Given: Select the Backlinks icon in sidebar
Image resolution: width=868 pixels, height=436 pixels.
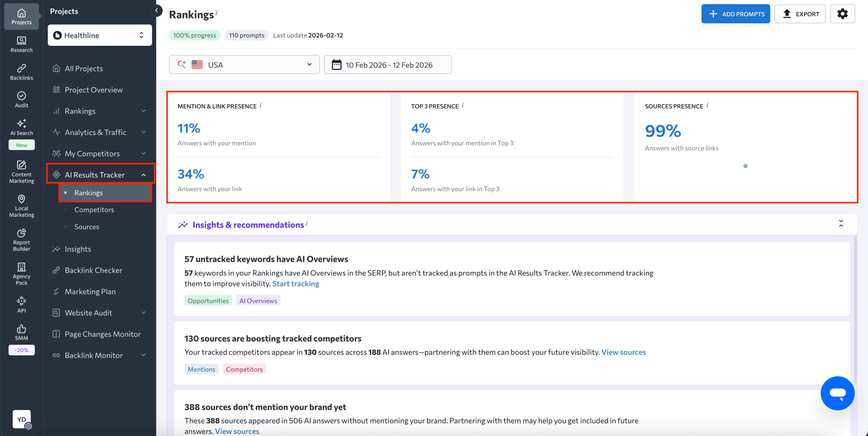Looking at the screenshot, I should (21, 72).
